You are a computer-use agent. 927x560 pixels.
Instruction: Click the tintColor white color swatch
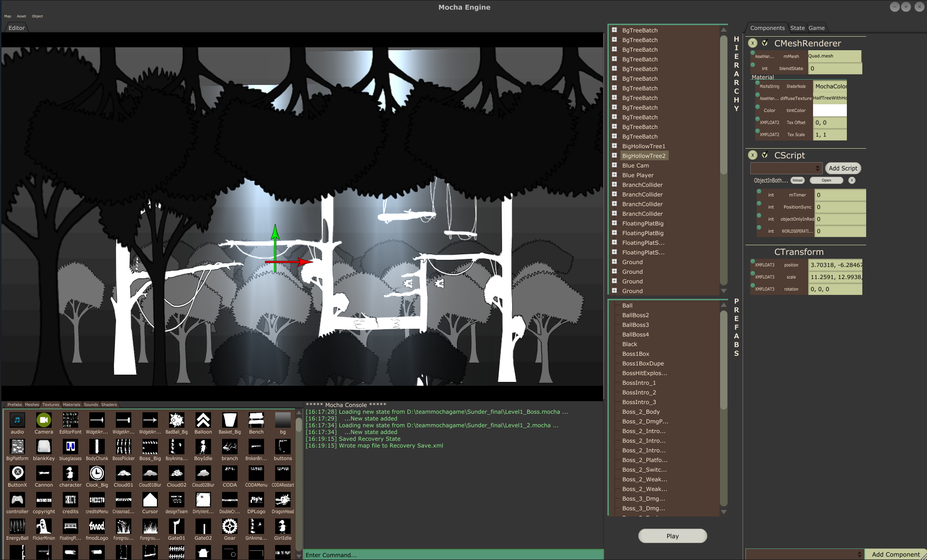click(x=830, y=111)
